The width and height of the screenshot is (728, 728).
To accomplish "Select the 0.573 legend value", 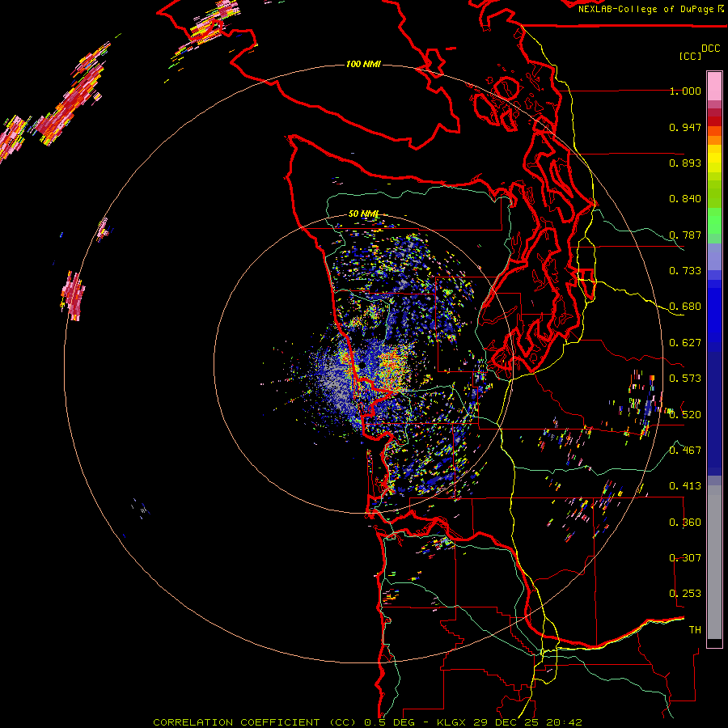I will [x=685, y=379].
